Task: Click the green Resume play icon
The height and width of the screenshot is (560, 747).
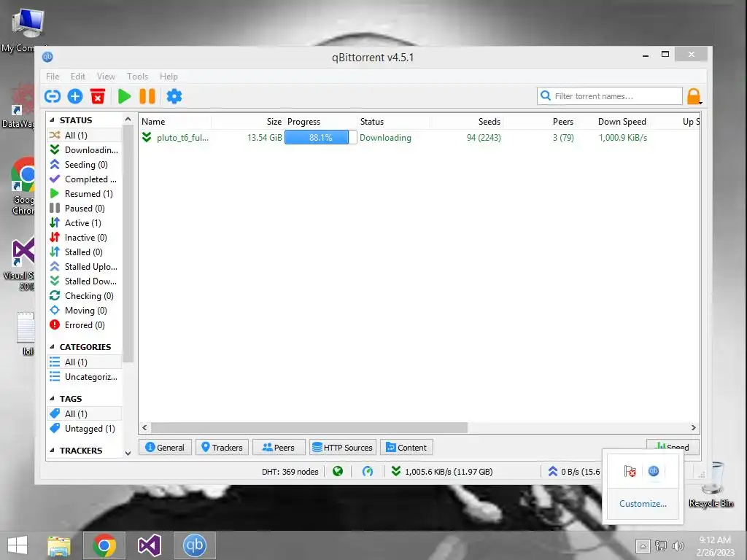Action: click(124, 96)
